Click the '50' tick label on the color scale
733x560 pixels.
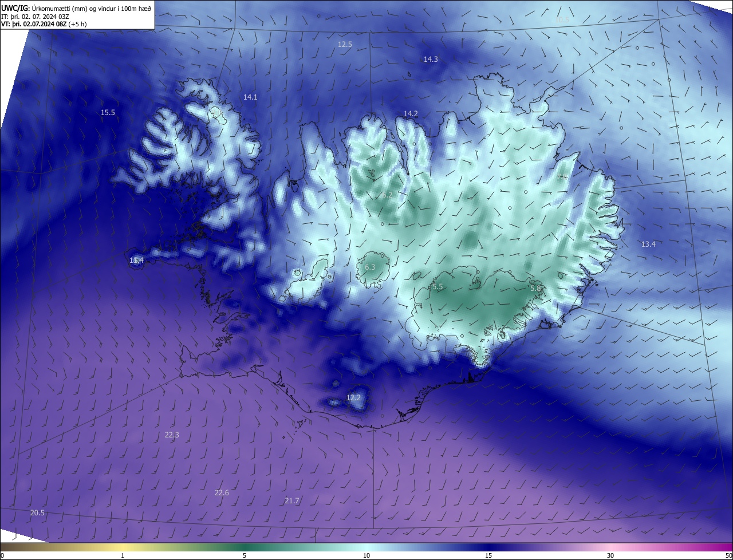(x=728, y=555)
